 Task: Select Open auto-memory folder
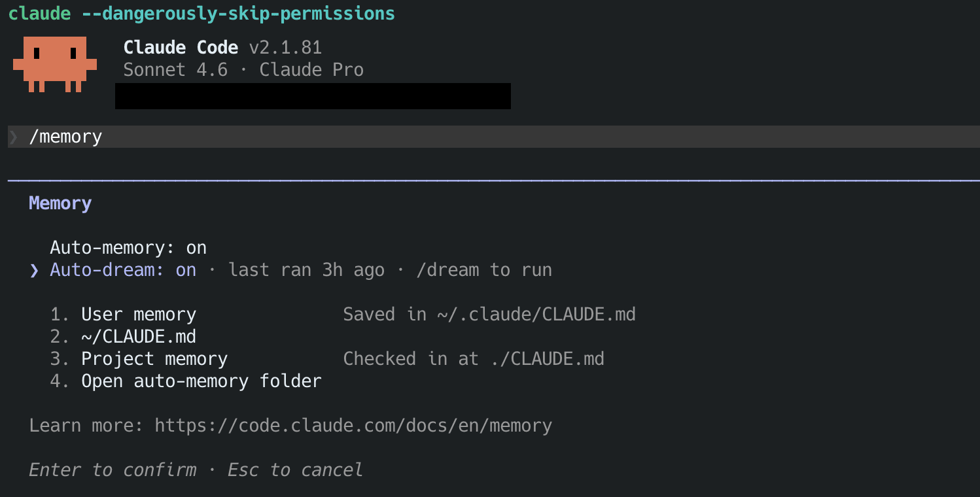pos(201,381)
